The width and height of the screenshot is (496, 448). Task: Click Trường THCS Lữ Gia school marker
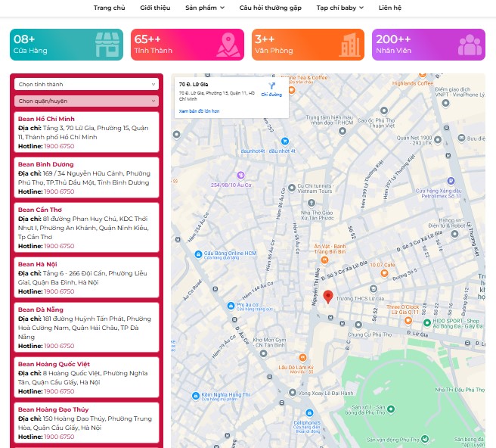point(374,288)
